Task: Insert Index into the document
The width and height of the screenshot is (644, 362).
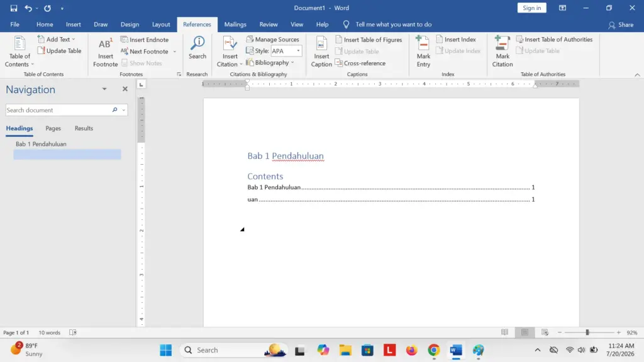Action: pyautogui.click(x=456, y=40)
